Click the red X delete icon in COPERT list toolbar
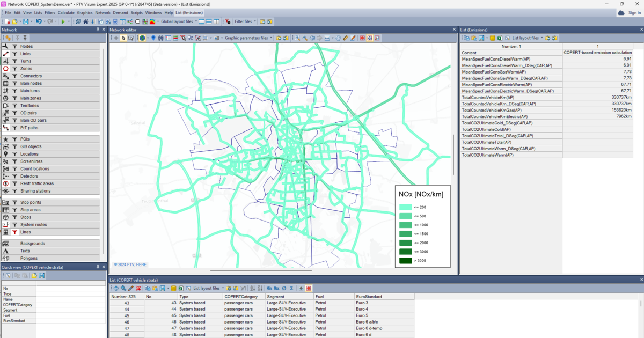The width and height of the screenshot is (644, 338). coord(138,288)
